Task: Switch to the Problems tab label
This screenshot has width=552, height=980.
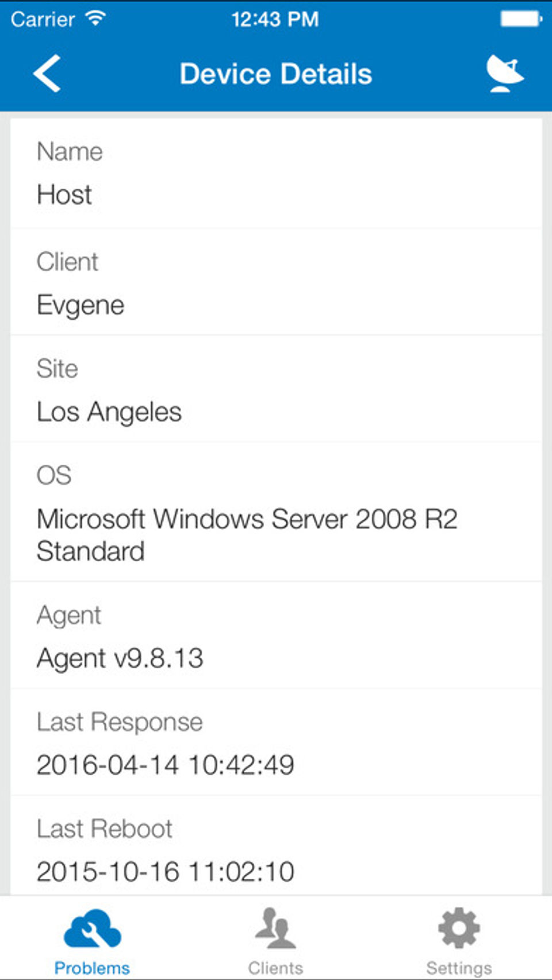Action: [x=92, y=968]
